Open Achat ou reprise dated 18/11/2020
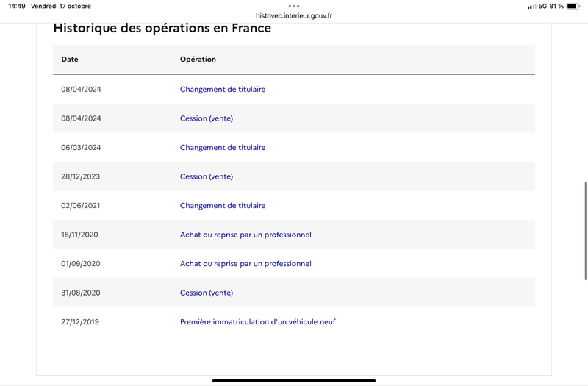Screen dimensions: 588x386 click(x=245, y=235)
